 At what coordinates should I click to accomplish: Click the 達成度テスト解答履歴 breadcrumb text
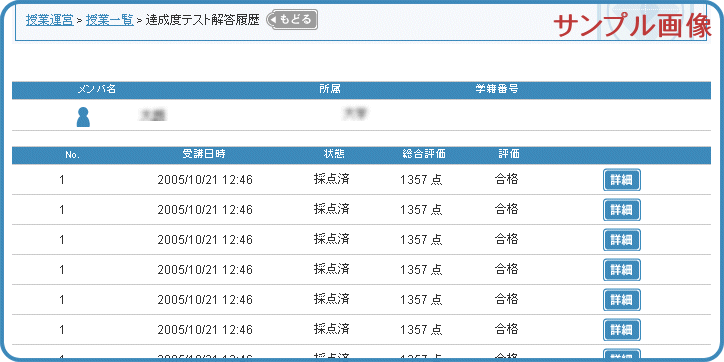pos(202,20)
